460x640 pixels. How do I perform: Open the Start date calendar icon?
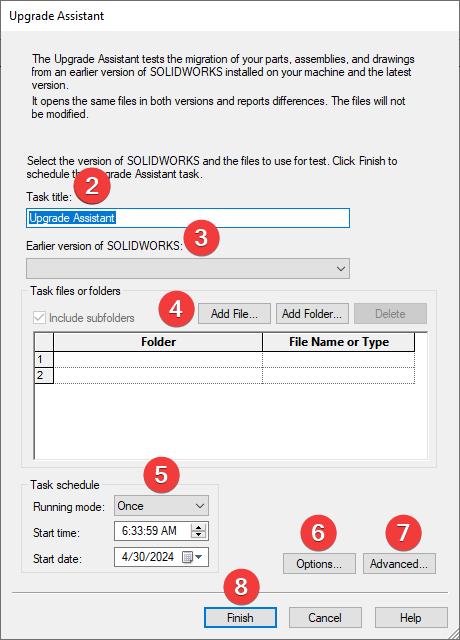[187, 557]
